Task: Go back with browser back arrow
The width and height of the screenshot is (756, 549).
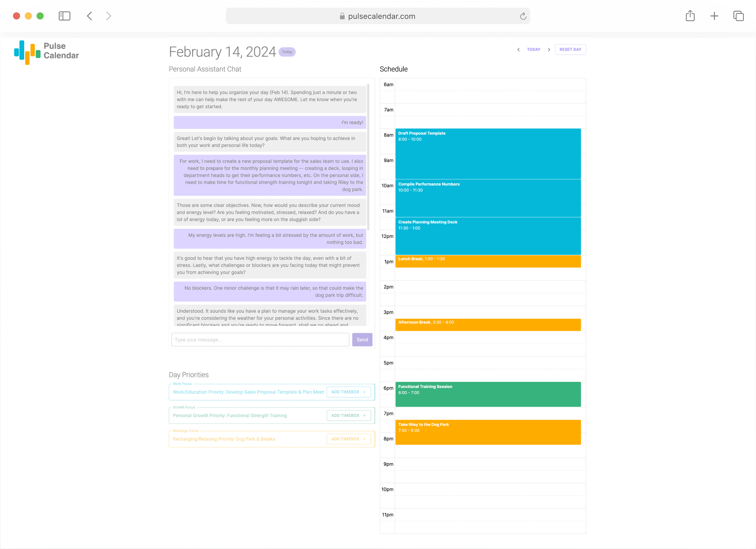Action: tap(89, 16)
